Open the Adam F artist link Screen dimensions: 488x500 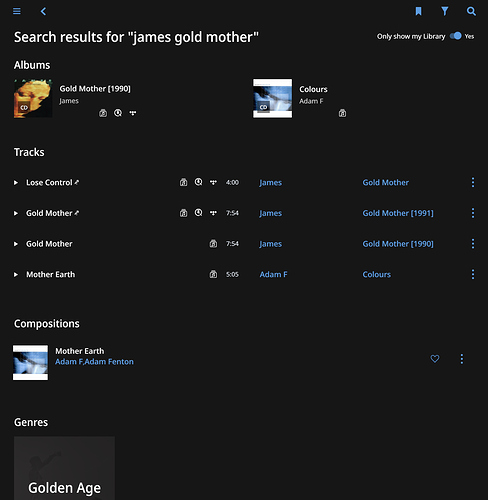(273, 275)
